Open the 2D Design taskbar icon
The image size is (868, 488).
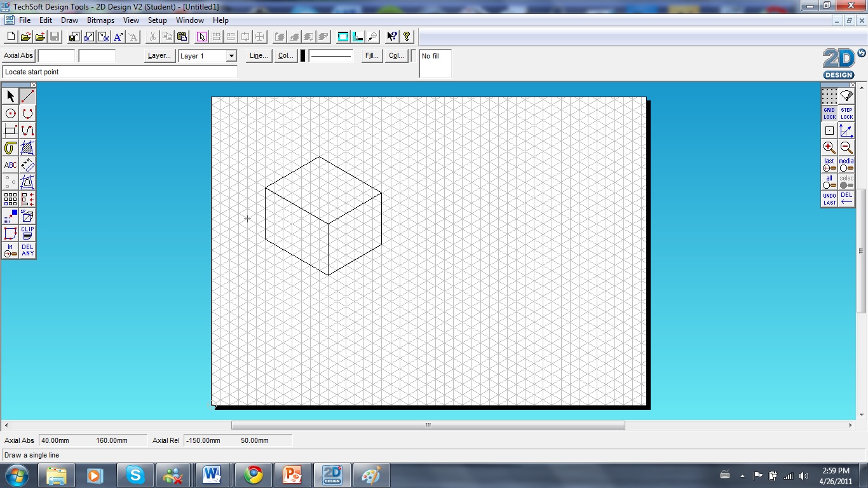[x=332, y=475]
